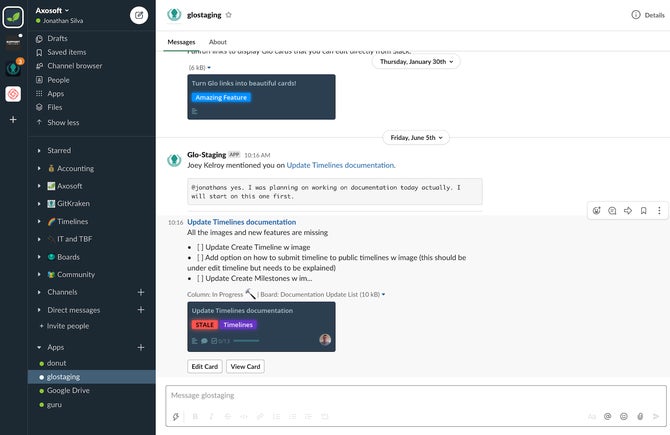Screen dimensions: 670x435
Task: Insert a link with the composer link icon
Action: tap(260, 417)
